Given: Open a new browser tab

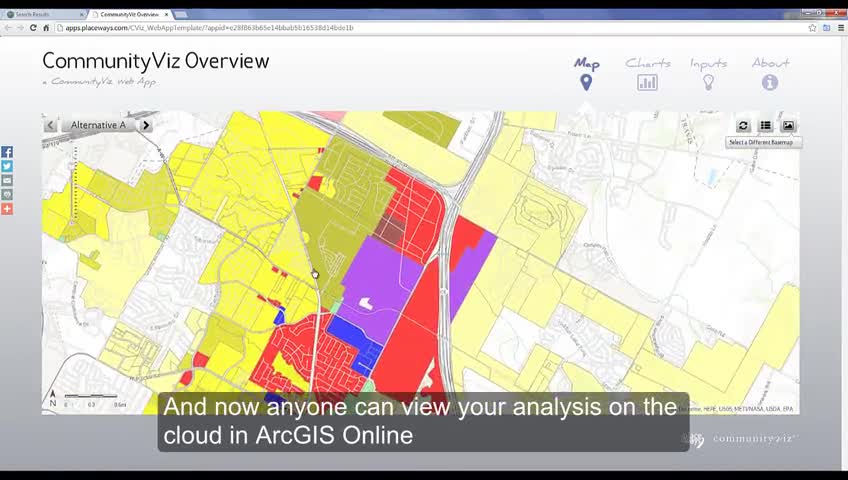Looking at the screenshot, I should 181,14.
